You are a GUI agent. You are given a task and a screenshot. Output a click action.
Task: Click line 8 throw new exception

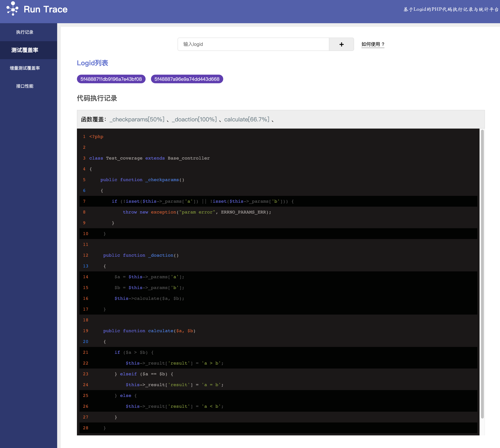pos(197,212)
